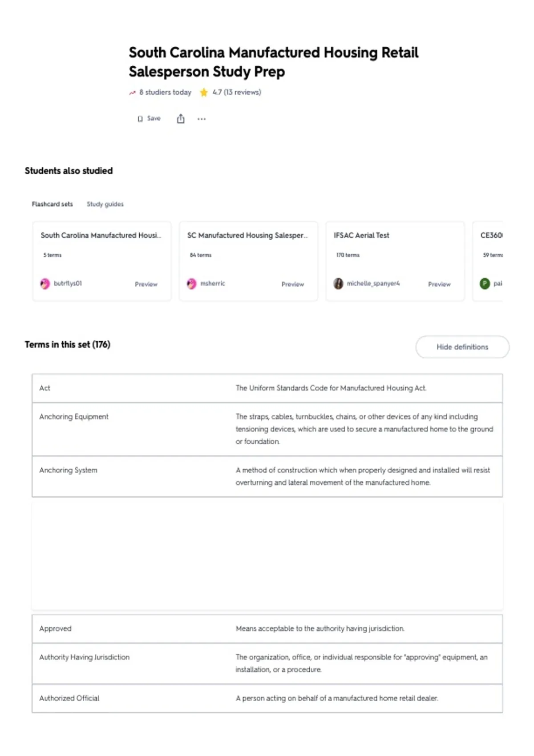Open the partially visible CE360 card

pos(488,261)
